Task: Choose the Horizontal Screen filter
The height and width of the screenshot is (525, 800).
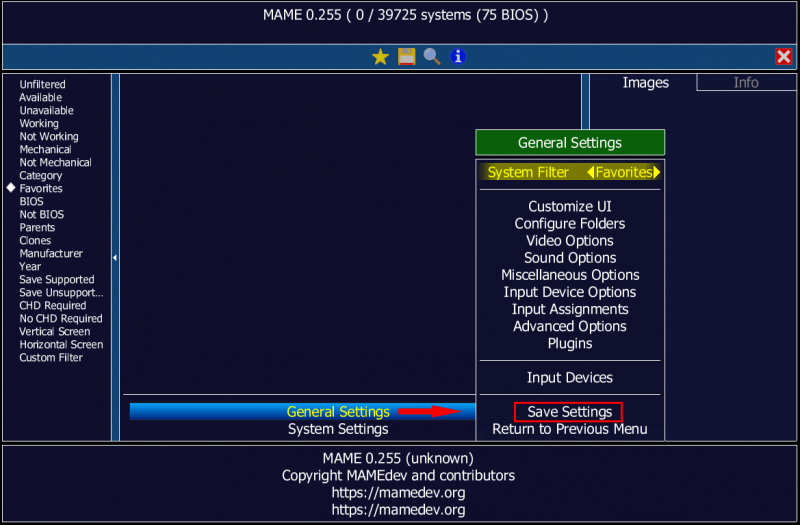Action: point(61,344)
